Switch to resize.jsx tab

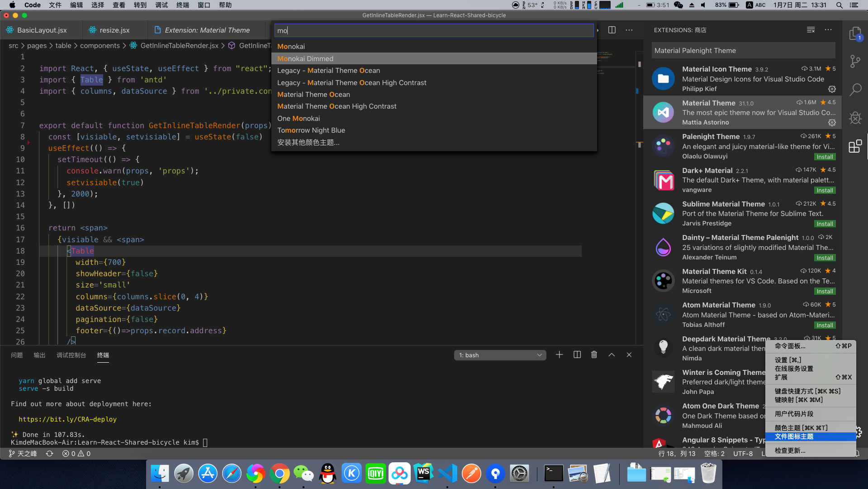point(115,30)
